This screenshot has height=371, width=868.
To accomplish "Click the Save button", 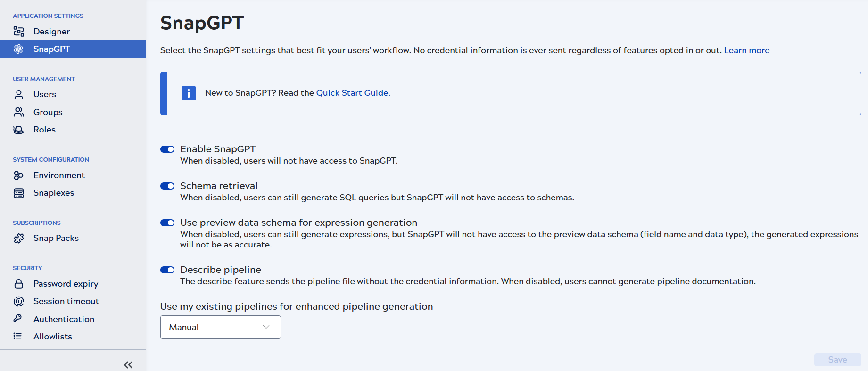I will point(838,360).
